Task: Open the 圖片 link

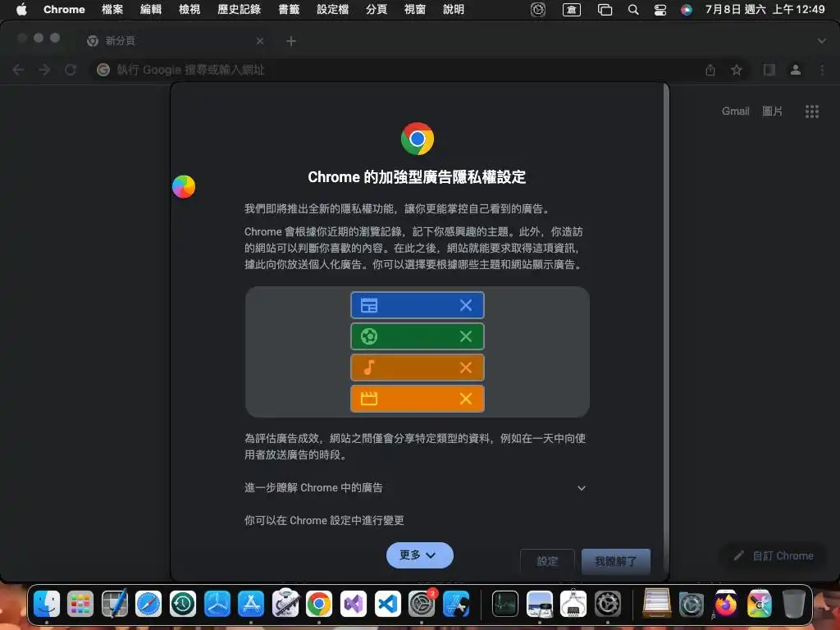Action: [x=772, y=112]
